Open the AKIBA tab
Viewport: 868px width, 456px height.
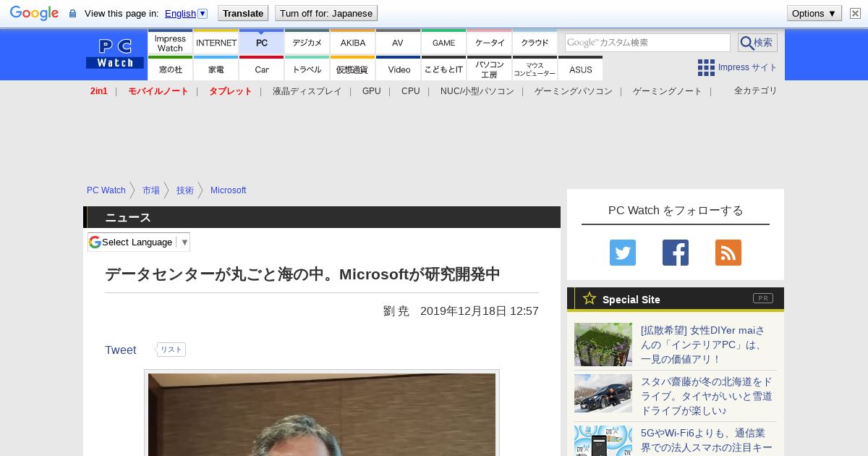353,42
